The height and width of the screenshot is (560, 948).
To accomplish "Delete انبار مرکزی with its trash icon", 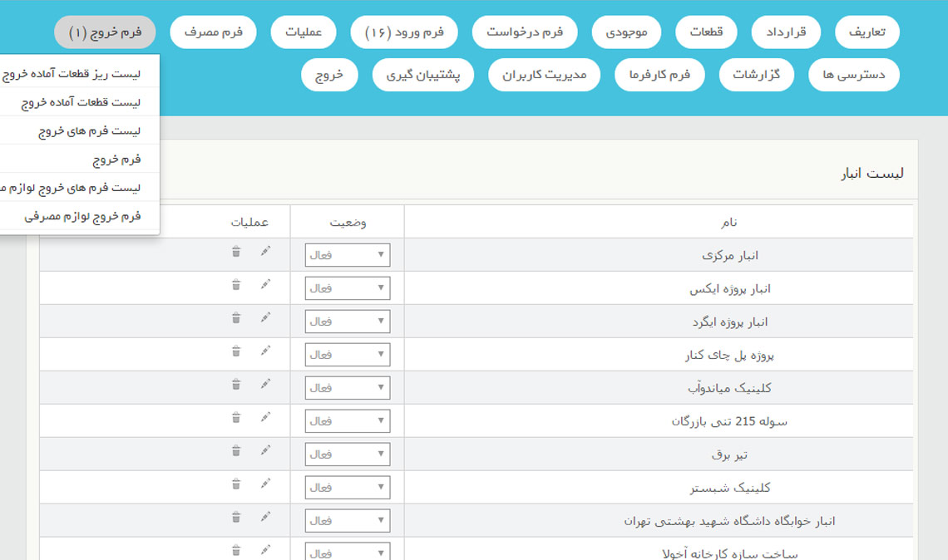I will (236, 251).
